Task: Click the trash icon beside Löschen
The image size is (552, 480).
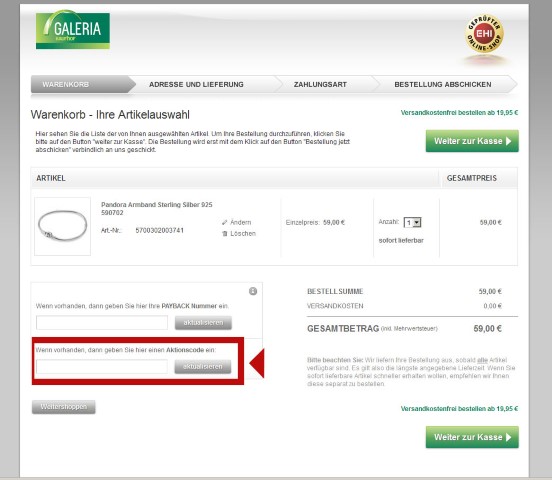Action: [225, 233]
